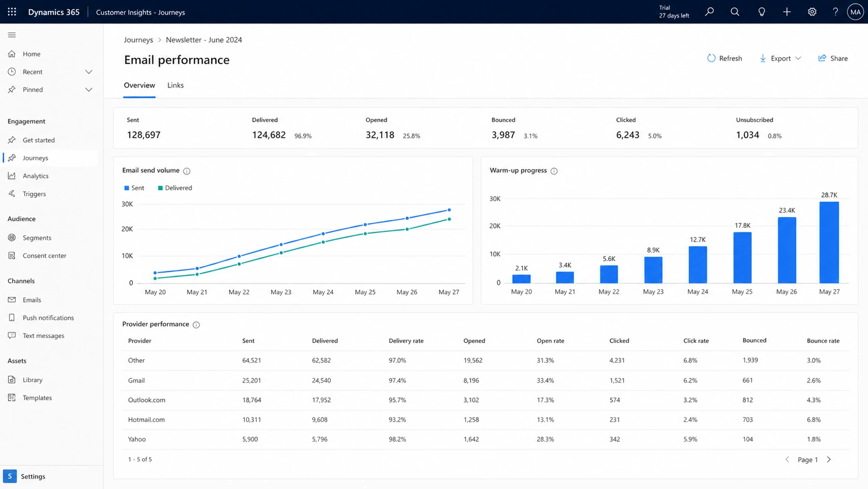868x489 pixels.
Task: Select the Yahoo provider row
Action: click(x=486, y=440)
